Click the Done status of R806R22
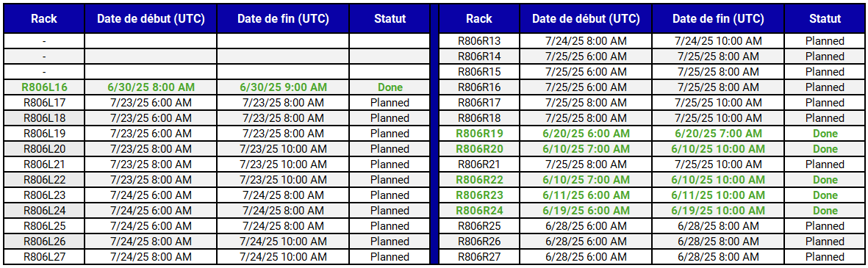This screenshot has width=868, height=268. click(x=825, y=180)
